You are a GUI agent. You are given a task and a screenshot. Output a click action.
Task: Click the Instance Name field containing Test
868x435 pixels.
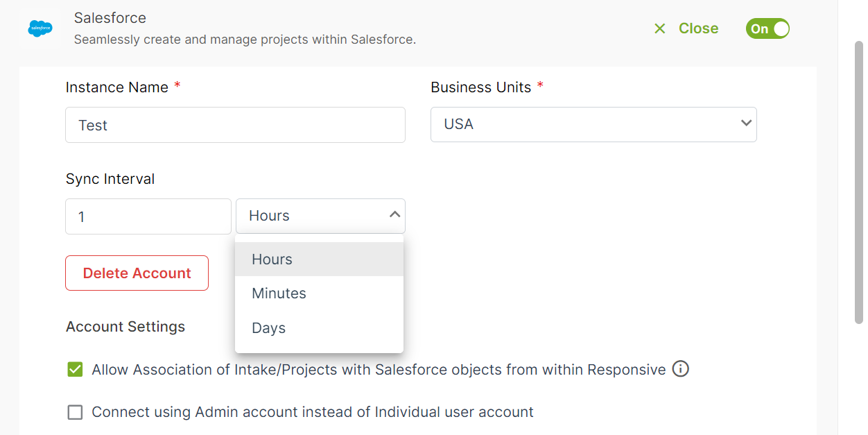pos(235,125)
